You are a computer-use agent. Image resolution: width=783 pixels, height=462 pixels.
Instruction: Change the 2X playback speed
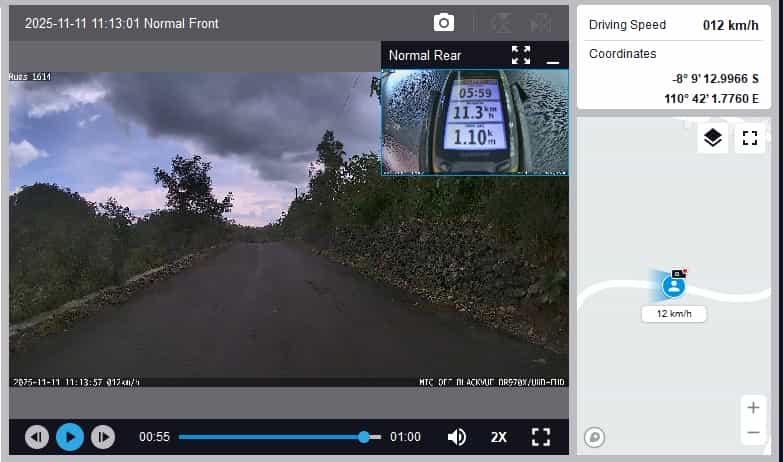499,437
